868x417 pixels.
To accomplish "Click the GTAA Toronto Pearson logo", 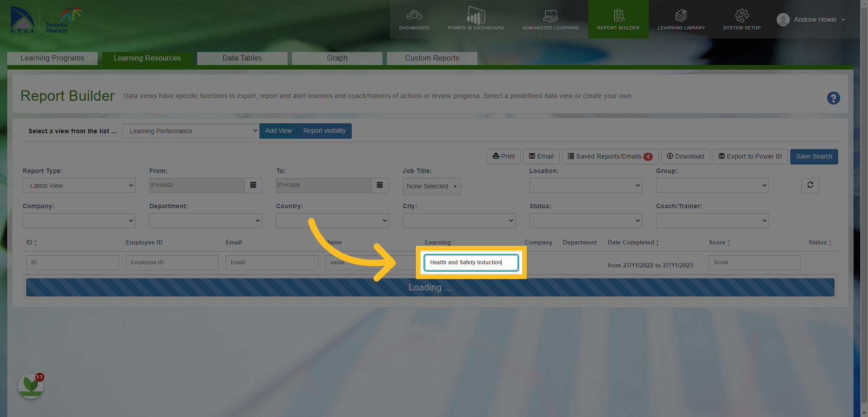I will pos(45,19).
